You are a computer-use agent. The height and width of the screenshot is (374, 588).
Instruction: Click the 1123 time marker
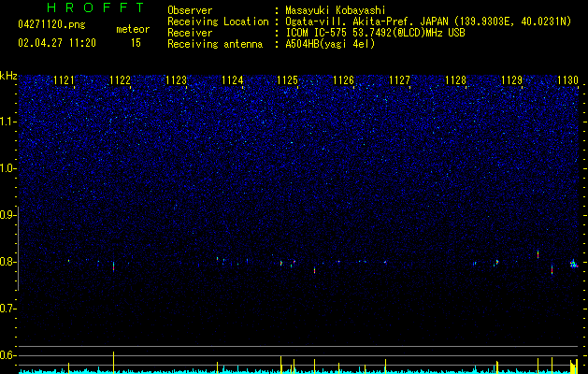[x=177, y=80]
